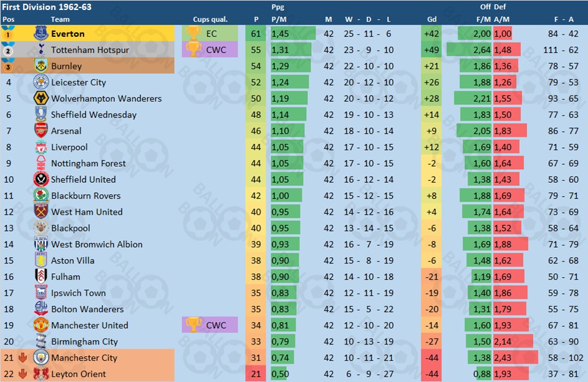Click the Tottenham Hotspur crest icon

click(41, 50)
